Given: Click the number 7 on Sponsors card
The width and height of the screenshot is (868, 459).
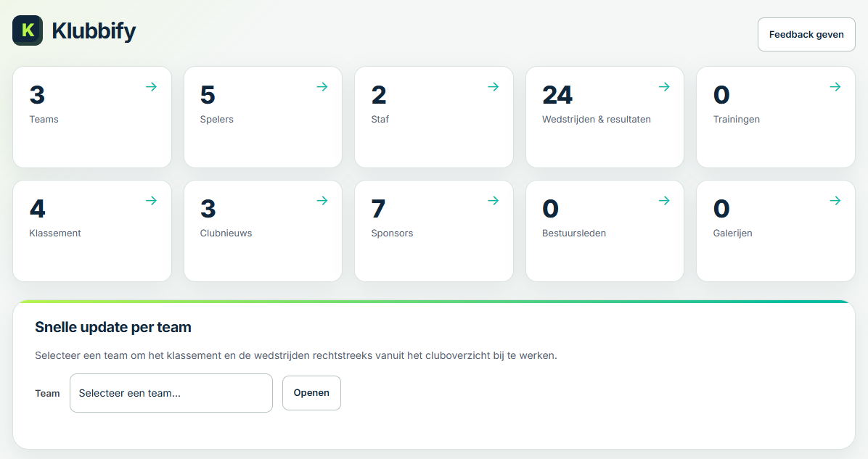Looking at the screenshot, I should click(378, 209).
